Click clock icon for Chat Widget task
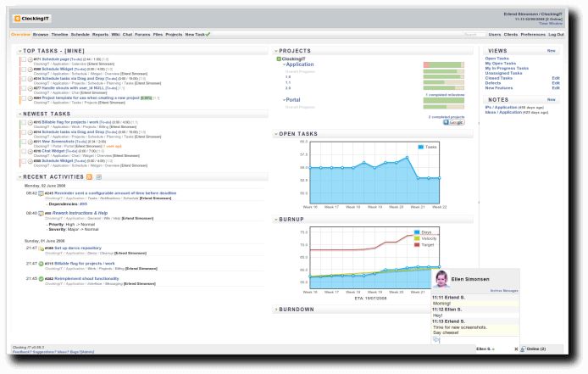 click(30, 152)
